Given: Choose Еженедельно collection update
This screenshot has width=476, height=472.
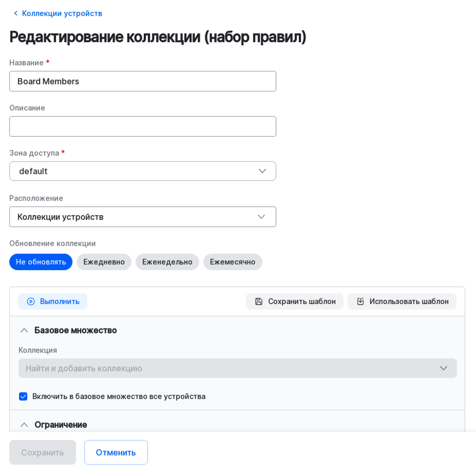Looking at the screenshot, I should [x=167, y=262].
